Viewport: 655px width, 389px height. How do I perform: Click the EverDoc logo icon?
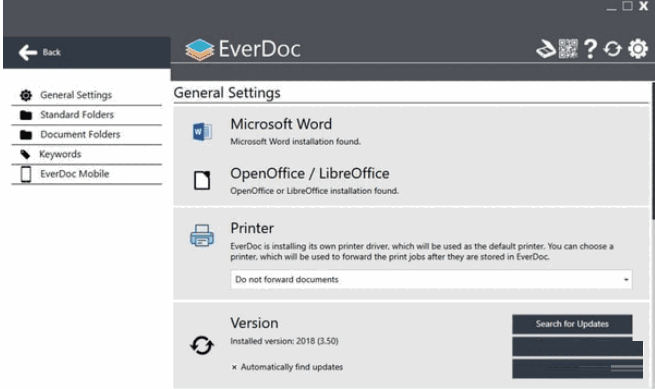click(x=200, y=50)
